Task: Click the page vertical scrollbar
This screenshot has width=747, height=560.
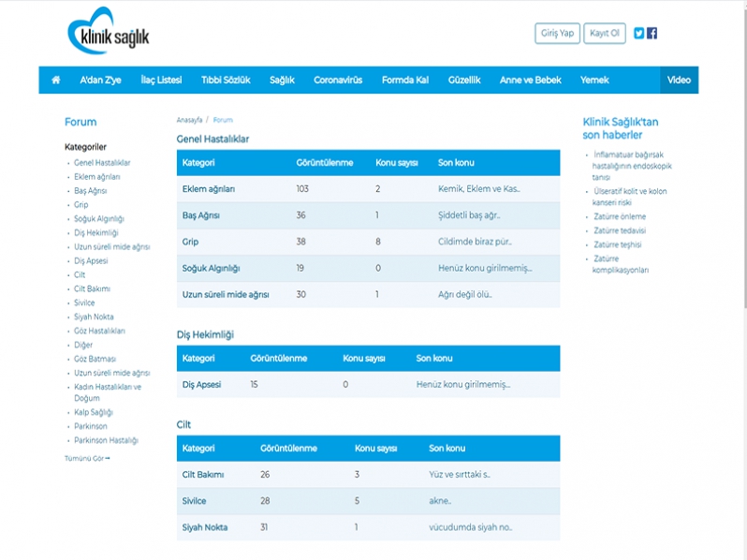Action: 744,157
